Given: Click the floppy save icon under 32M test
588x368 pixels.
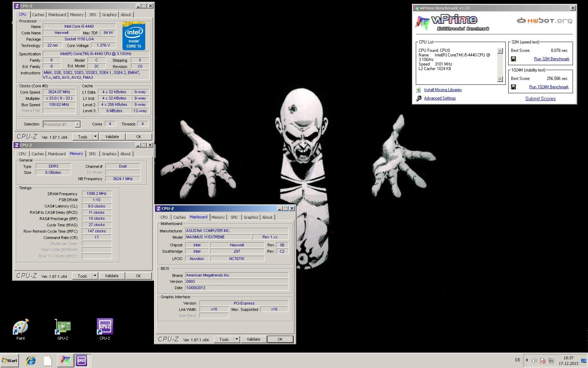Looking at the screenshot, I should [513, 59].
